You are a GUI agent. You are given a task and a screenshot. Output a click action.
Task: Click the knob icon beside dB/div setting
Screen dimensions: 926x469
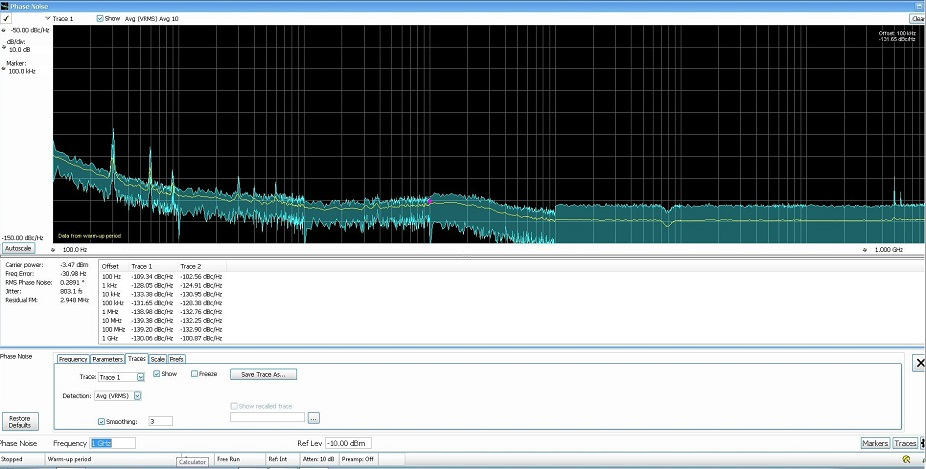[x=4, y=46]
